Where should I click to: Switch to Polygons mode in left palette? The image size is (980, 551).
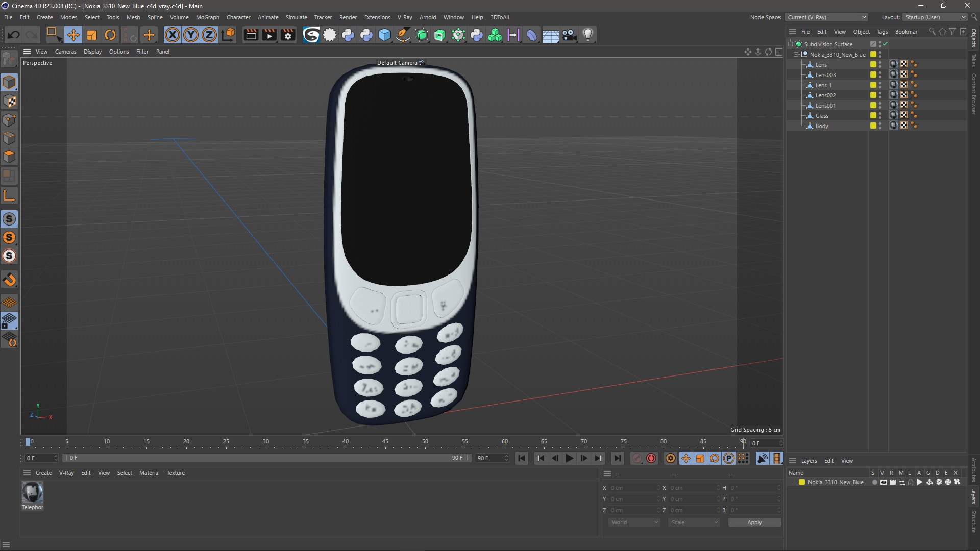9,157
